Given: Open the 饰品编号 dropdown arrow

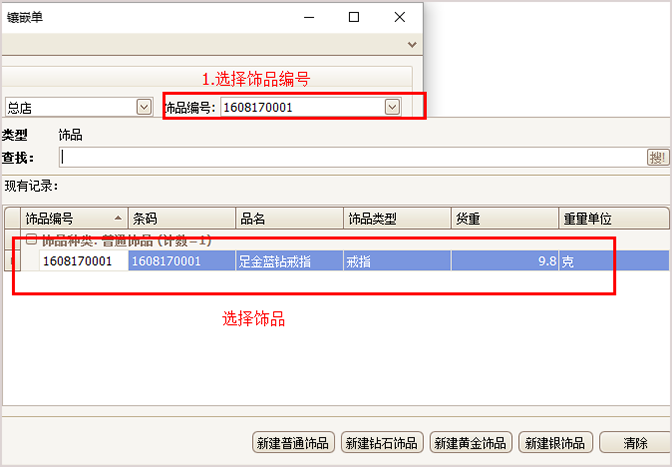Looking at the screenshot, I should [392, 107].
